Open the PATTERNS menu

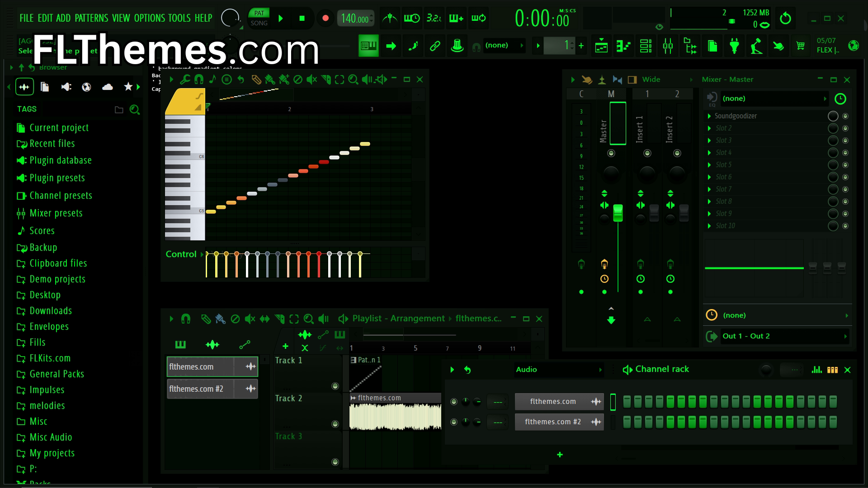point(91,18)
